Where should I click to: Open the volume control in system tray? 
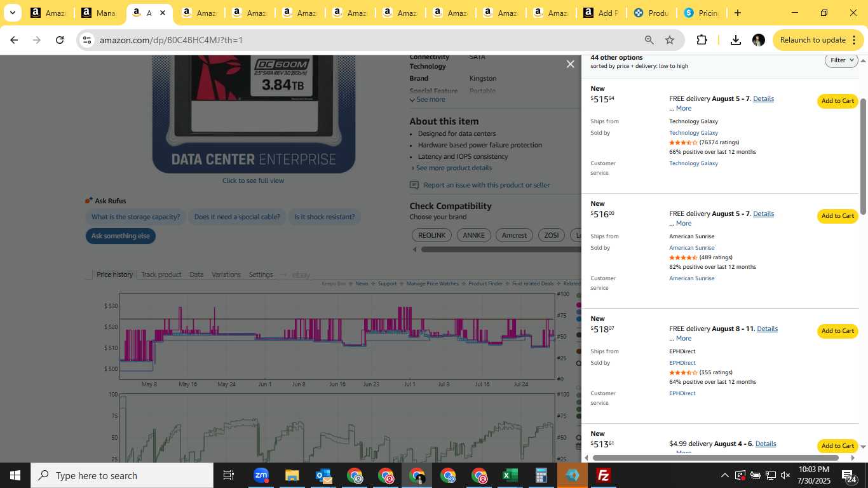[x=785, y=475]
